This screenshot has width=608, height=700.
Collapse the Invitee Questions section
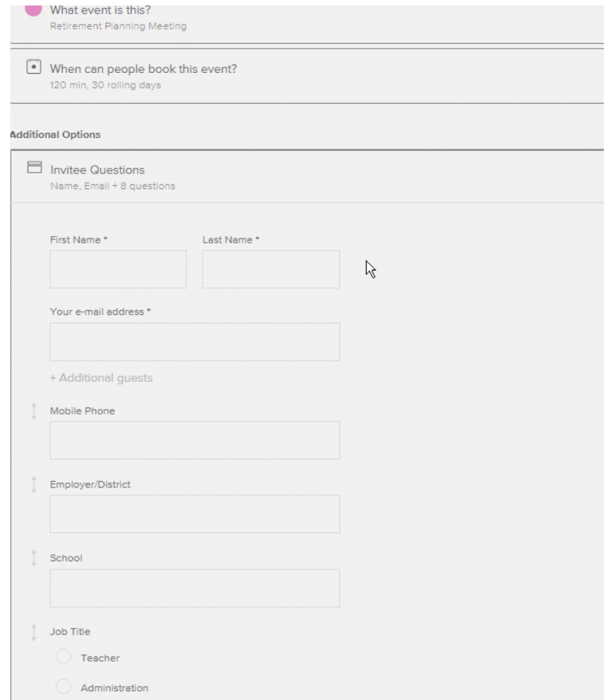click(x=307, y=176)
